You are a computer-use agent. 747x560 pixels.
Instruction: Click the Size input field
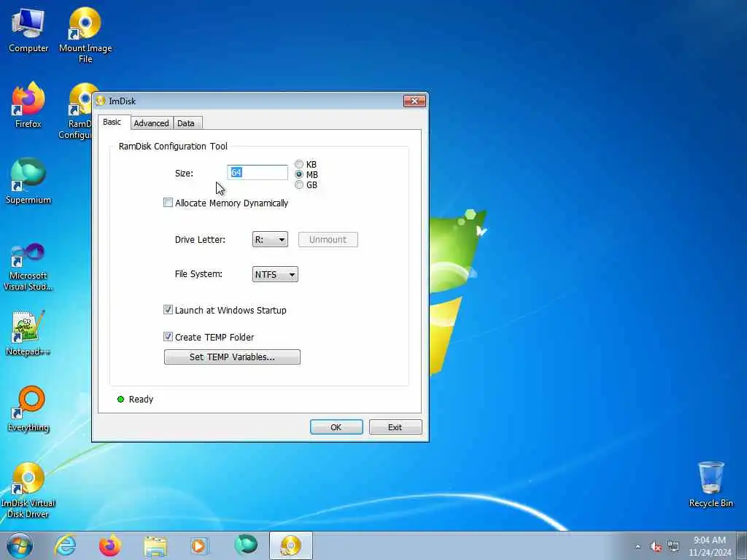258,172
